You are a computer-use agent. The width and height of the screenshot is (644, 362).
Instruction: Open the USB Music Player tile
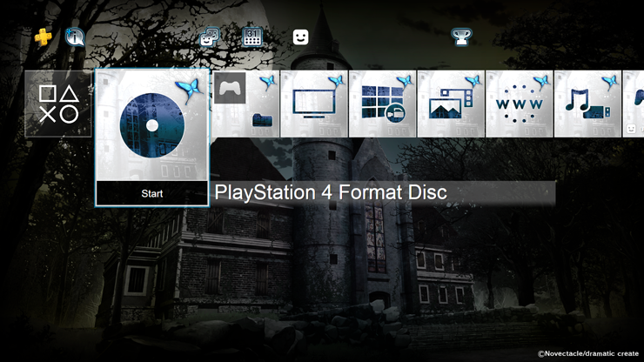587,104
